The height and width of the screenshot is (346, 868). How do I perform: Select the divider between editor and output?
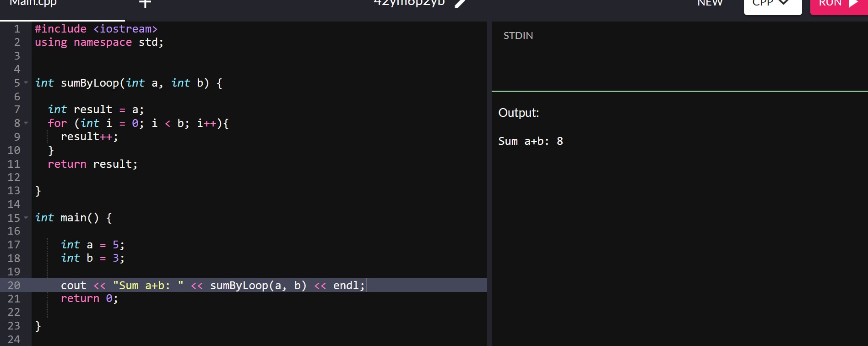click(489, 183)
